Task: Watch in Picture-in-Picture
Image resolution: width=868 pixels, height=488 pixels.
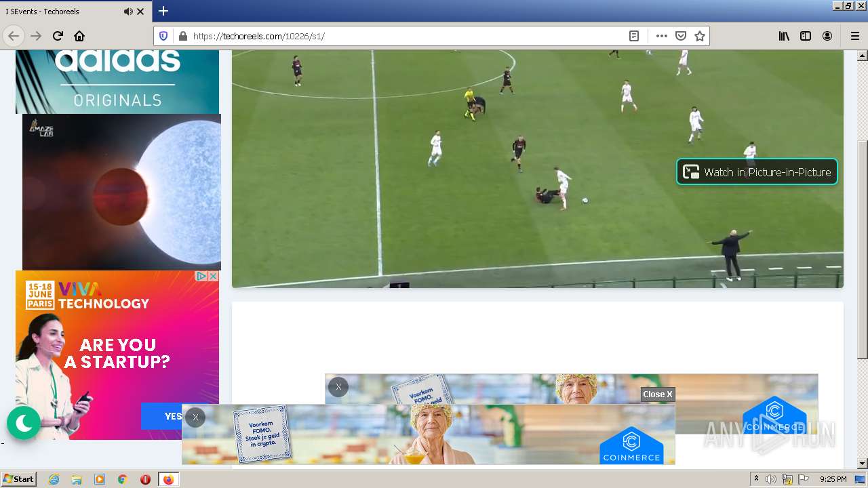Action: tap(757, 171)
